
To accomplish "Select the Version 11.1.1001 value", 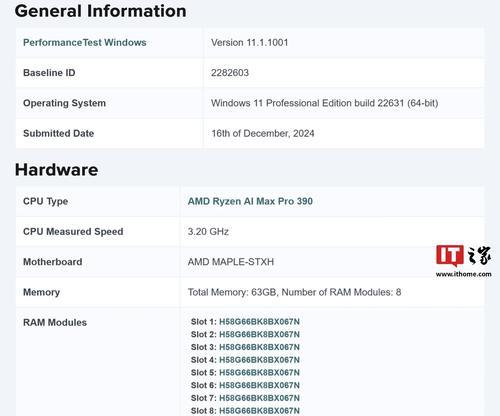I will click(x=250, y=43).
